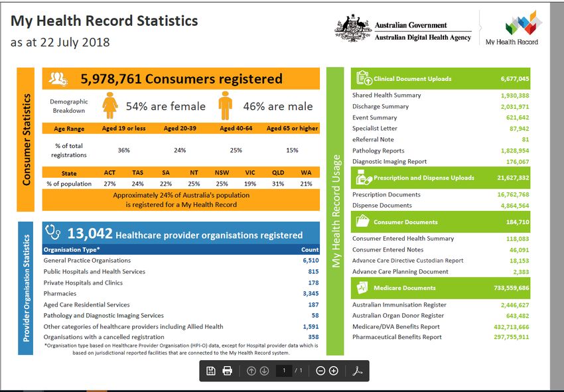Screen dimensions: 564x392
Task: Click the save icon in the PDF toolbar
Action: coord(211,371)
